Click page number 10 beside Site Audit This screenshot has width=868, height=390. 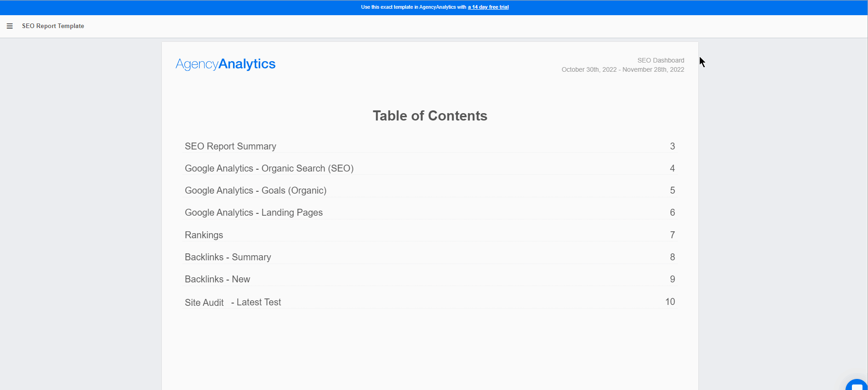coord(670,302)
